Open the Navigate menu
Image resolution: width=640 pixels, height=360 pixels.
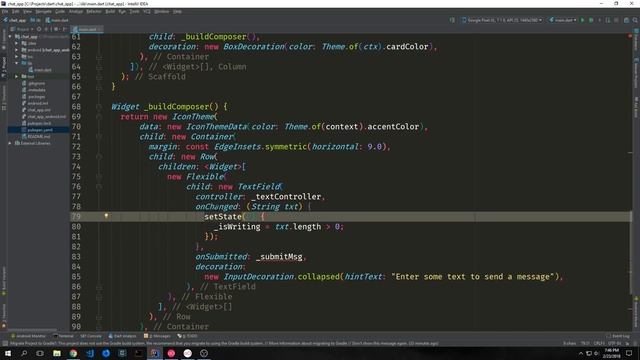[43, 11]
